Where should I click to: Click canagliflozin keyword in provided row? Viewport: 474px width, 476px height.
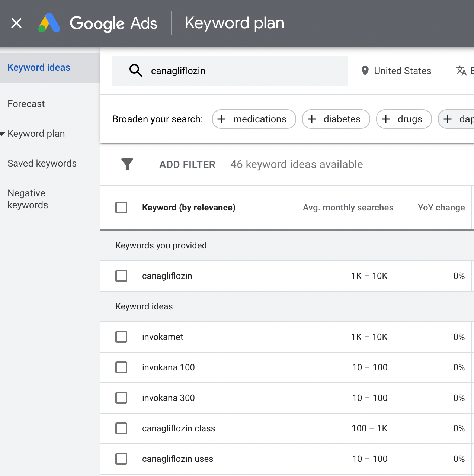167,276
